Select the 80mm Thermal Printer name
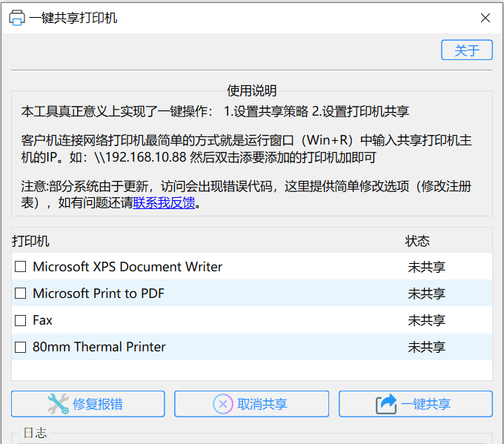The image size is (504, 444). click(99, 347)
